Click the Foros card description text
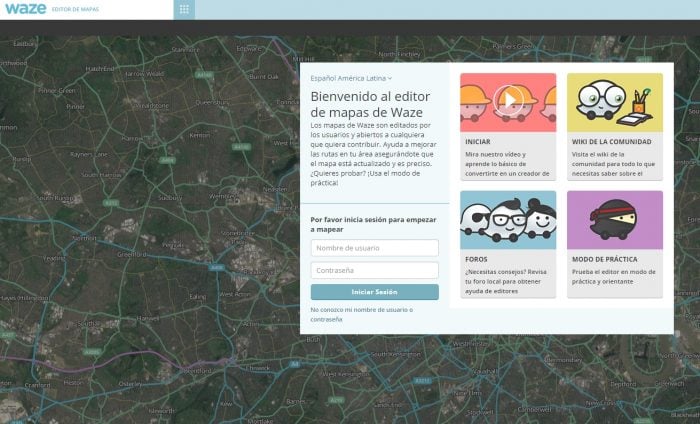700x424 pixels. click(507, 281)
